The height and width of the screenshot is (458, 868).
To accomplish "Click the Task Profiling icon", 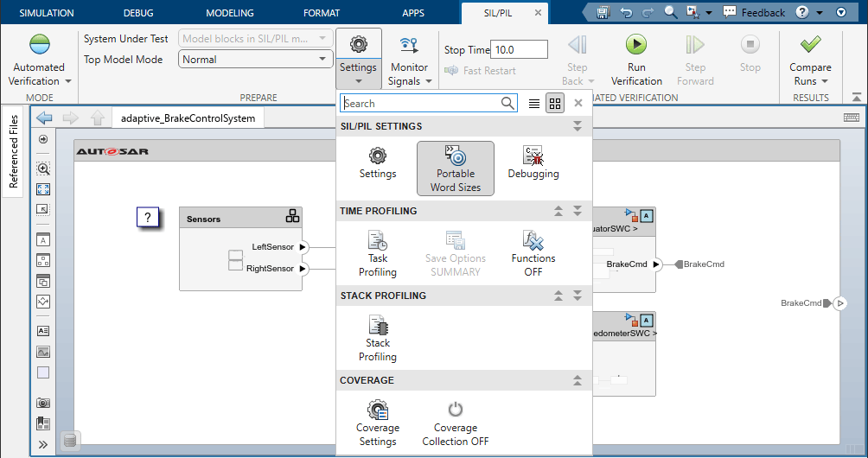I will tap(378, 241).
